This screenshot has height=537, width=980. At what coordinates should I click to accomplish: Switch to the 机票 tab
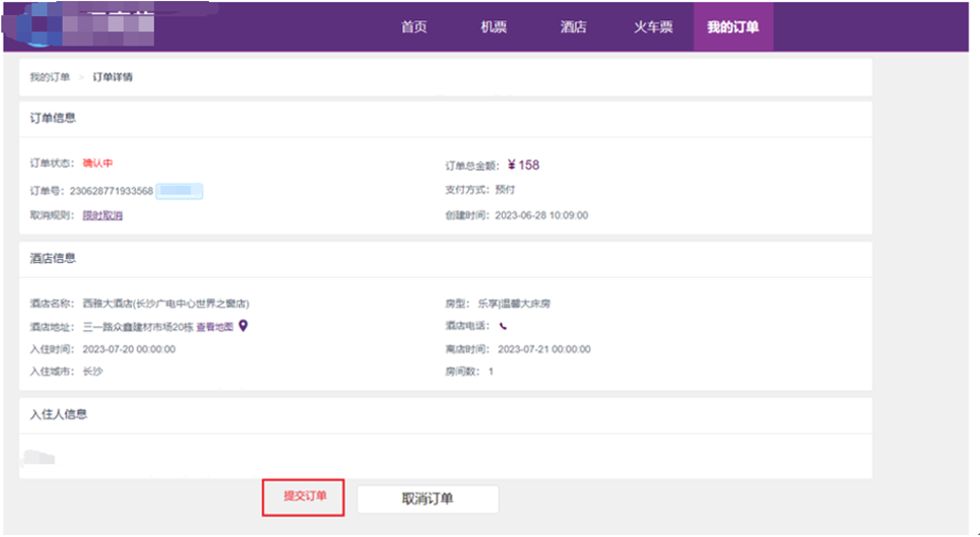(x=493, y=27)
